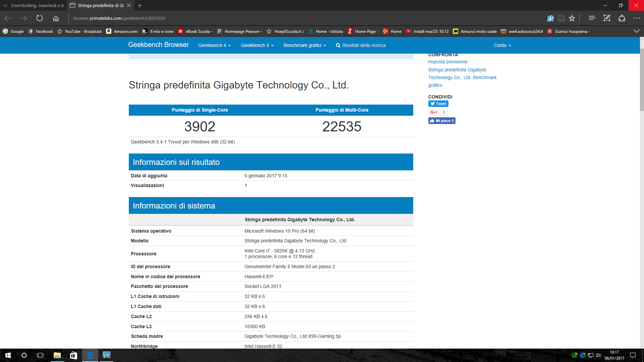Expand the Geekbench 3 dropdown
This screenshot has width=644, height=362.
(x=257, y=45)
